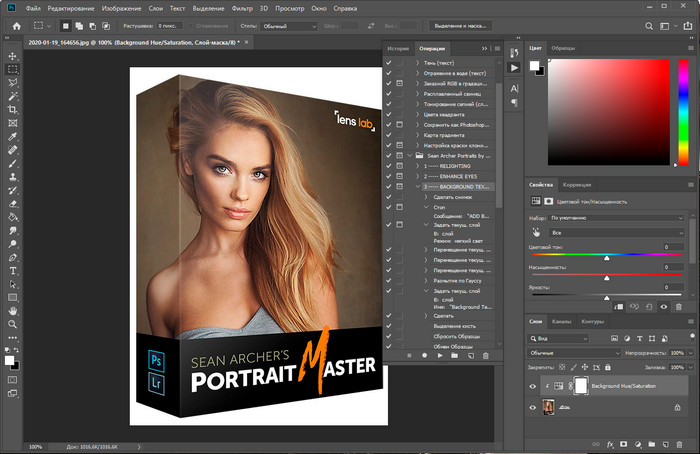Viewport: 700px width, 454px height.
Task: Open the layer blend mode dropdown Обычные
Action: (x=575, y=354)
